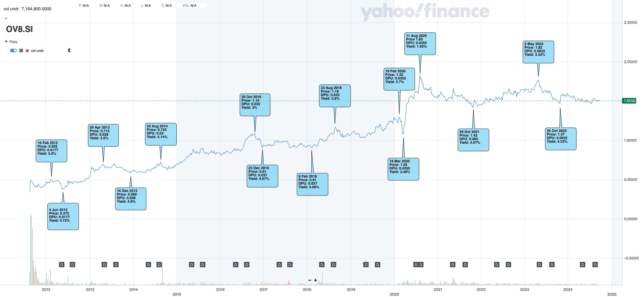The image size is (644, 297).
Task: Select the 2 May 2023 price callout
Action: [x=538, y=52]
